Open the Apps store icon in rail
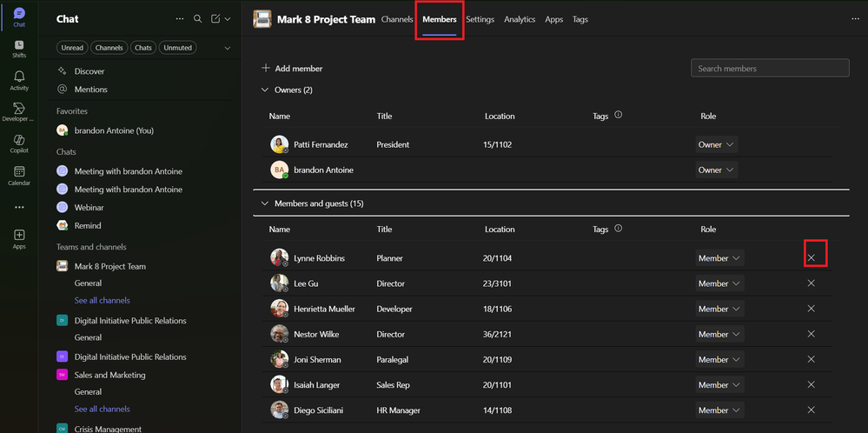868x433 pixels. click(x=19, y=238)
